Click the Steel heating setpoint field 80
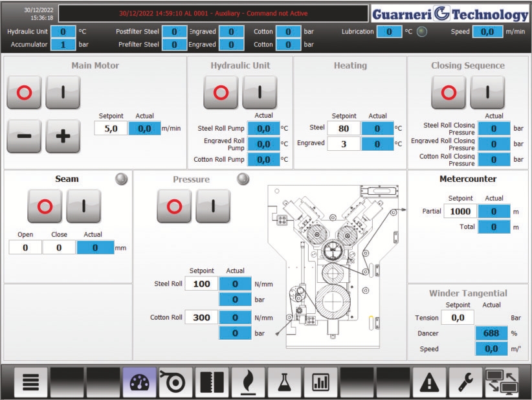Screen dimensions: 532x400 click(x=343, y=128)
